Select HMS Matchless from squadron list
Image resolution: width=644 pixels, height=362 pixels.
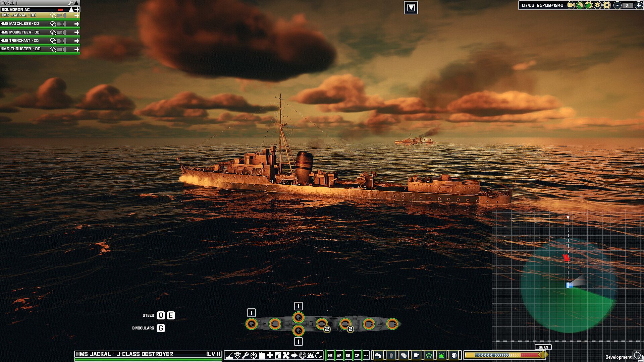point(20,24)
